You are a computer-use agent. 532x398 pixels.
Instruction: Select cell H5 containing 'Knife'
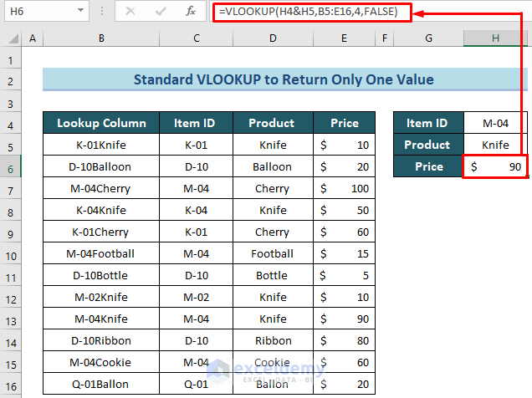pyautogui.click(x=495, y=145)
